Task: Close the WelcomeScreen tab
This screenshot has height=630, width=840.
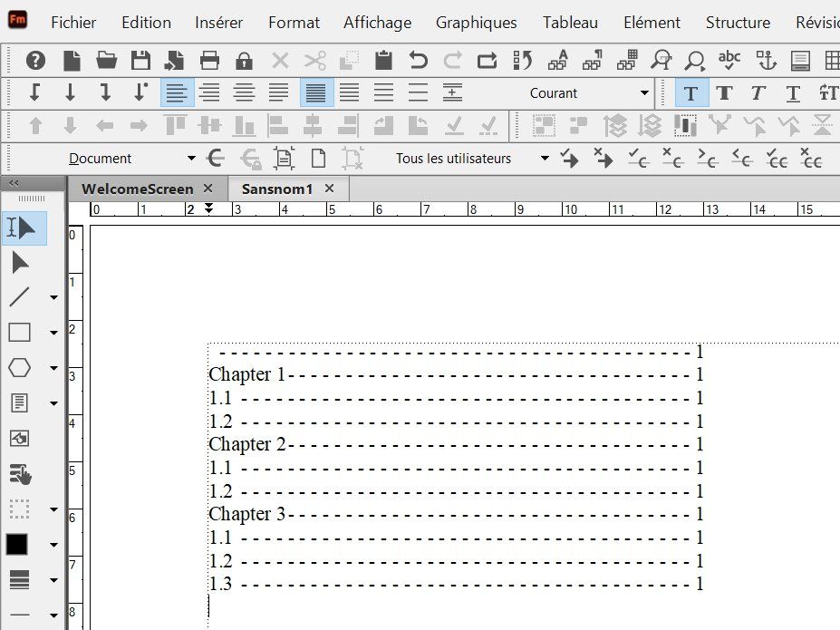Action: pos(208,189)
